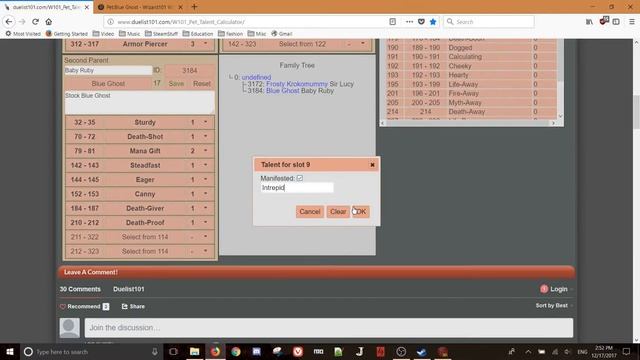
Task: Open Windows Start menu
Action: tap(10, 351)
